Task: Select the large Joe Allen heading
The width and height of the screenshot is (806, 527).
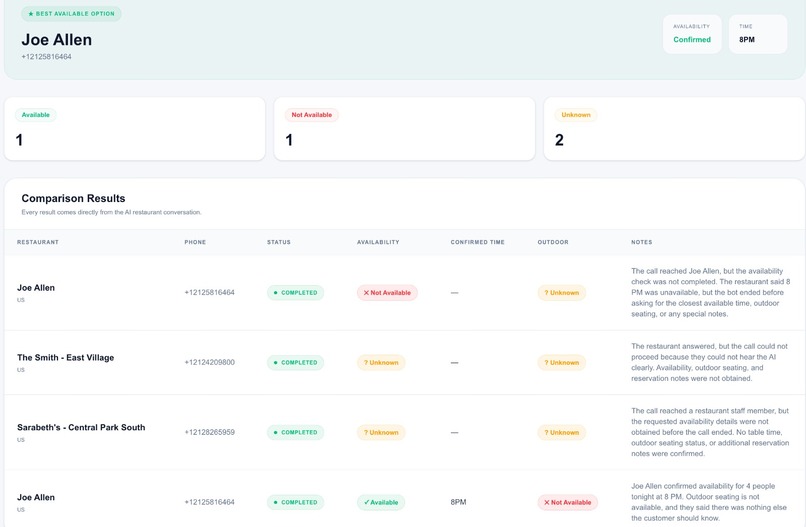Action: pos(57,40)
